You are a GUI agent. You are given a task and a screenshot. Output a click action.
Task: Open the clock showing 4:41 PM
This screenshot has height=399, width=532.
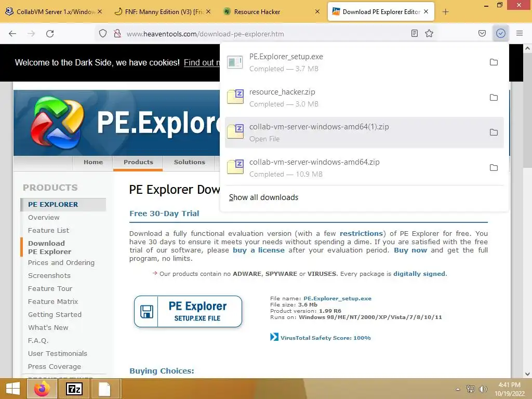(509, 389)
